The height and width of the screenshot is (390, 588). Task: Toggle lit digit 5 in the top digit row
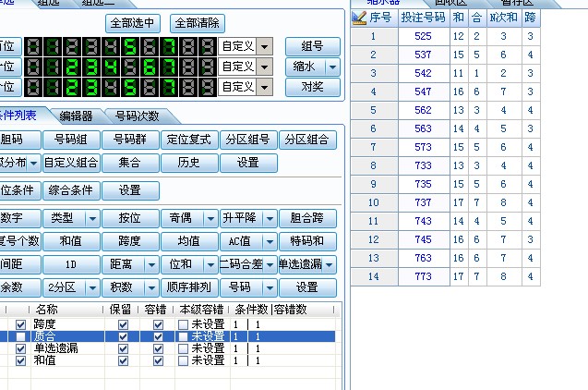click(x=130, y=46)
